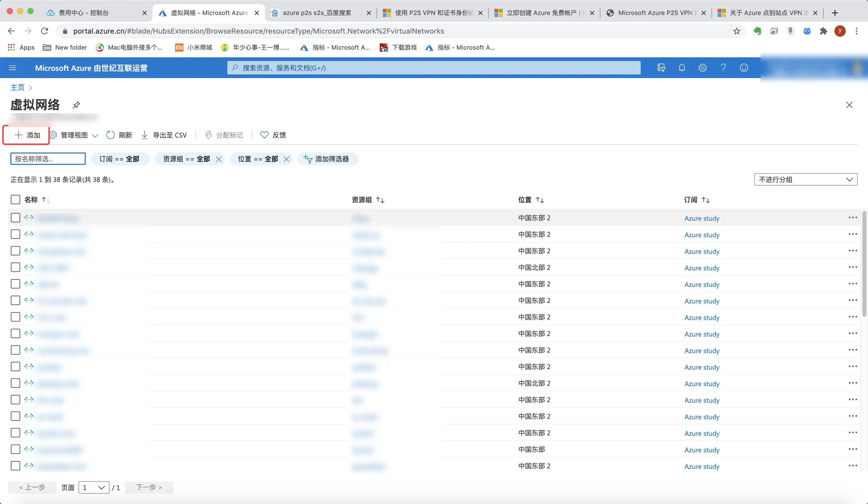Click the help question mark icon
The width and height of the screenshot is (868, 504).
[x=723, y=68]
